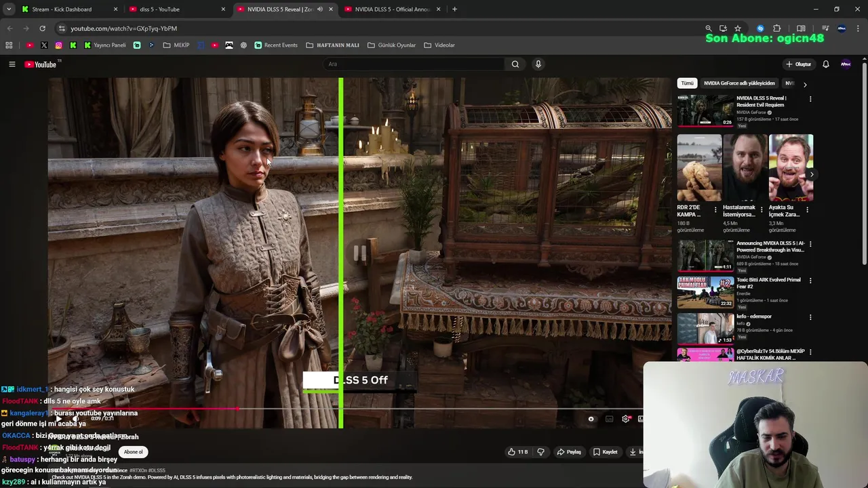Bookmark this page with the star icon
The image size is (868, 488).
738,28
